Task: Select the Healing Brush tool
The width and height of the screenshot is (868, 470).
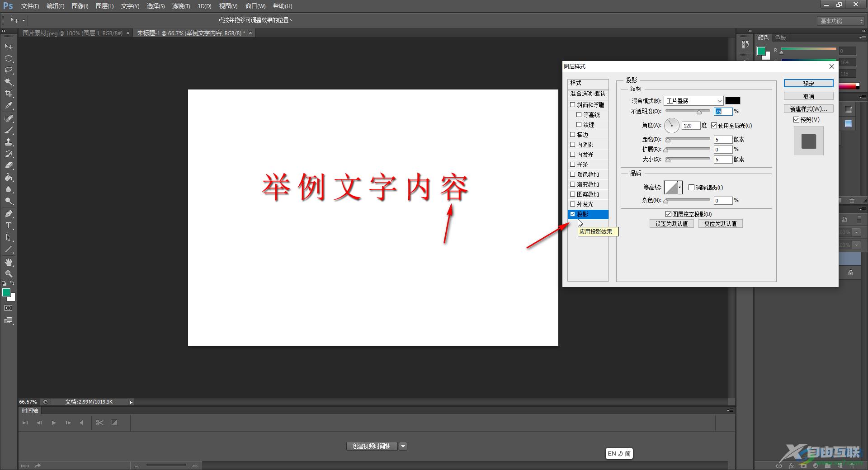Action: [9, 118]
